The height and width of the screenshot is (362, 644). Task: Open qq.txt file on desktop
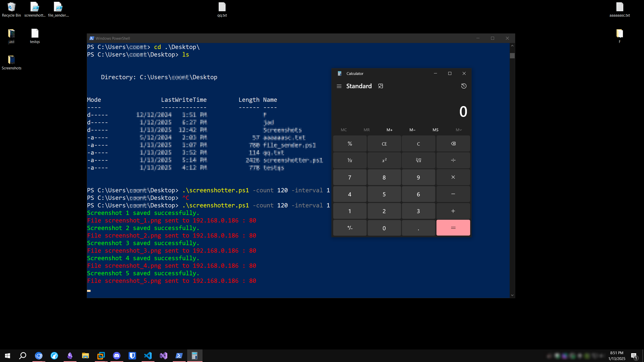(222, 10)
